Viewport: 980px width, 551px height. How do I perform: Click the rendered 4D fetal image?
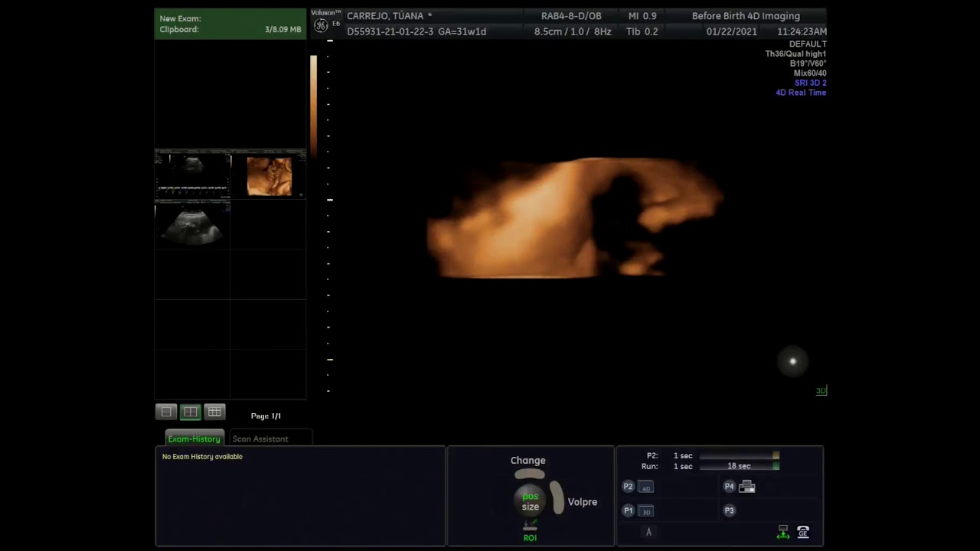point(574,218)
